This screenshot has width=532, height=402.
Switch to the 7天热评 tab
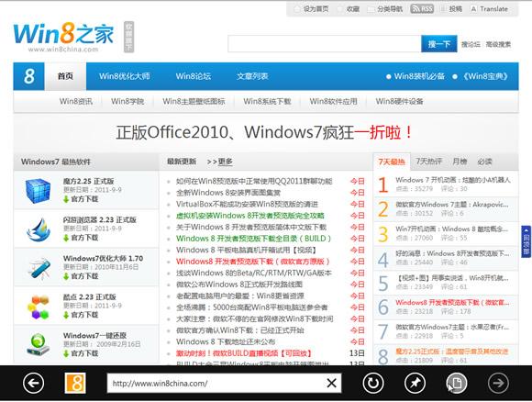tap(429, 162)
